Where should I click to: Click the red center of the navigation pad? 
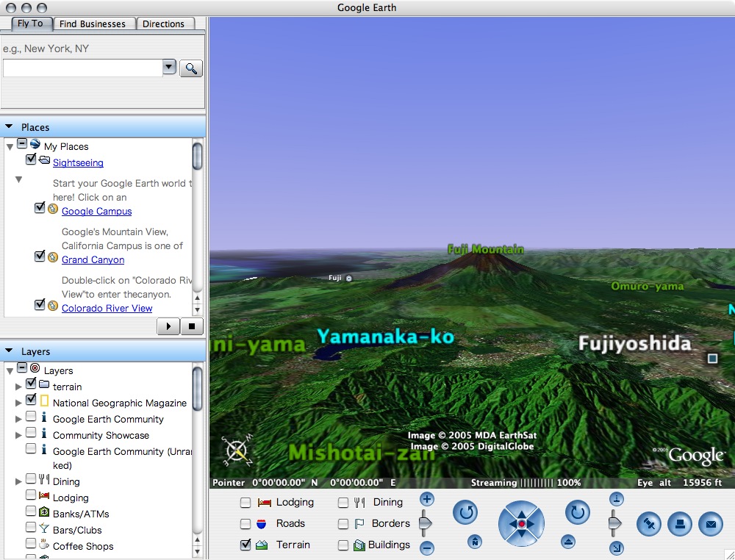(522, 523)
